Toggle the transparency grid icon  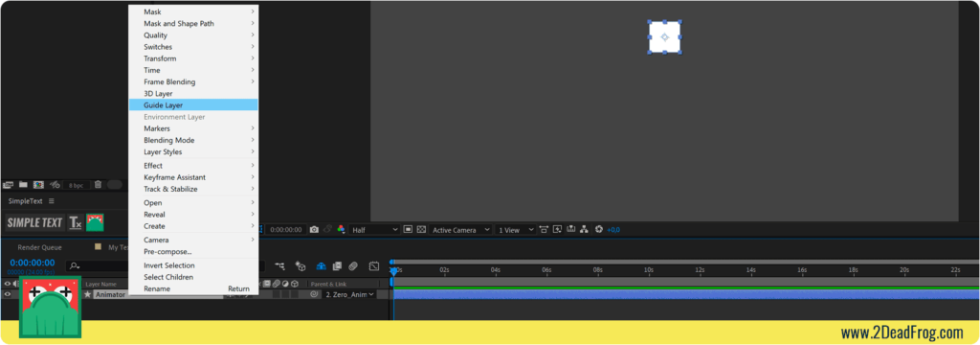coord(421,230)
